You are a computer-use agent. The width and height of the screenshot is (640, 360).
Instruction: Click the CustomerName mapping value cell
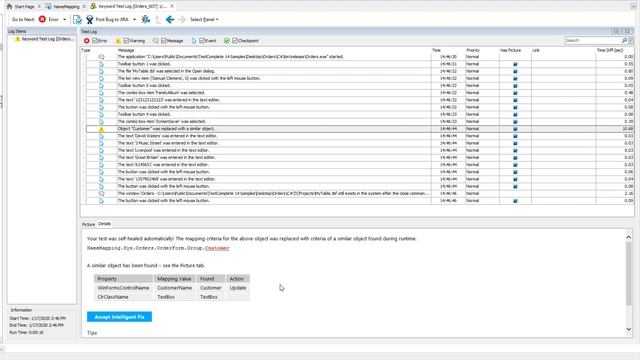click(175, 288)
